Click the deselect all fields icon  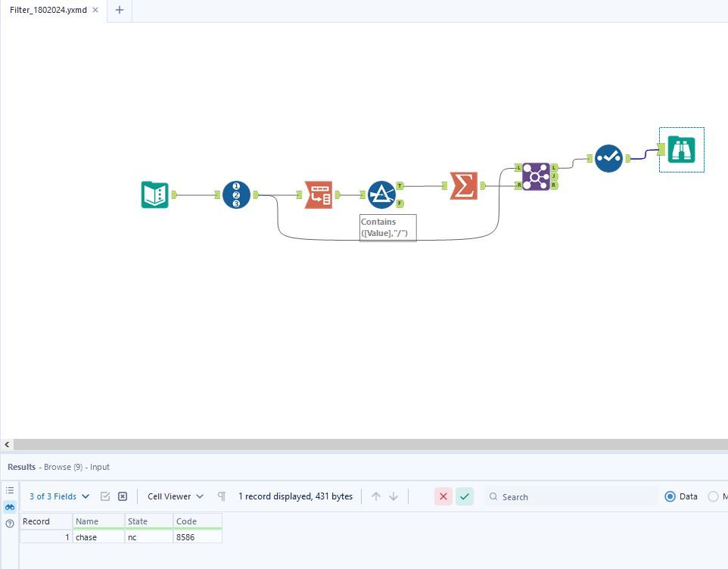[x=123, y=496]
